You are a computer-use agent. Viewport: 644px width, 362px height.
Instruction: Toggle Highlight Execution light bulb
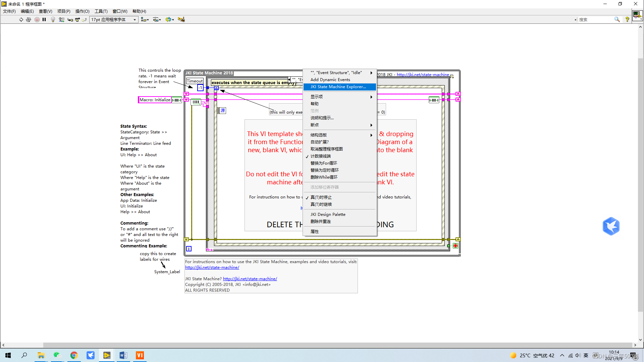click(53, 19)
